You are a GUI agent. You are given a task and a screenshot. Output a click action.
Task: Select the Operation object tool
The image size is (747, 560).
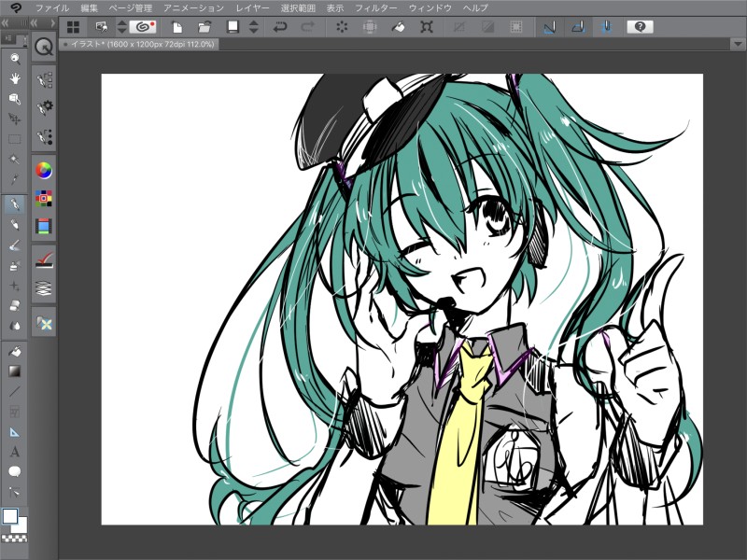point(15,99)
